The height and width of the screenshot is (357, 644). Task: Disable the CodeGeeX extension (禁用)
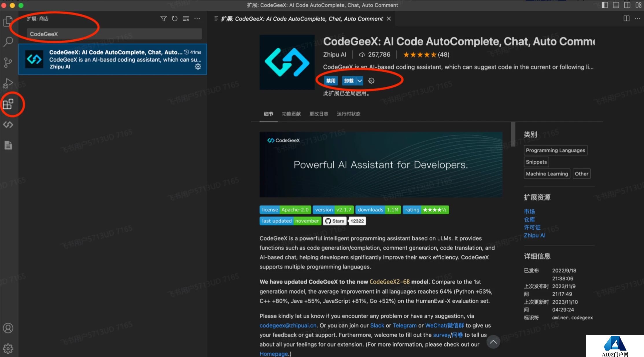[x=331, y=81]
